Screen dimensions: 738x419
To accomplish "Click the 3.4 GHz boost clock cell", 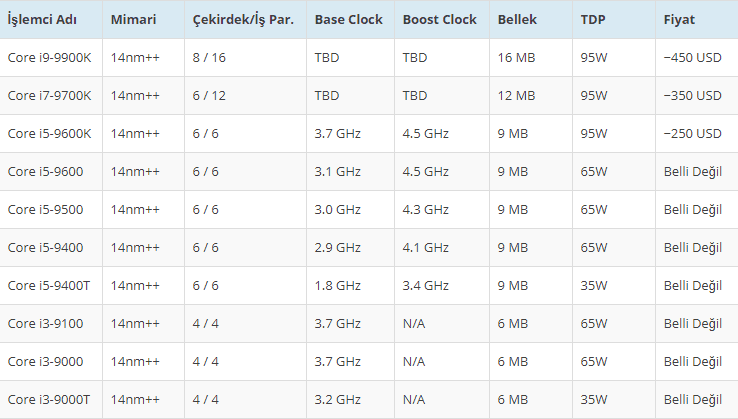I will point(426,286).
